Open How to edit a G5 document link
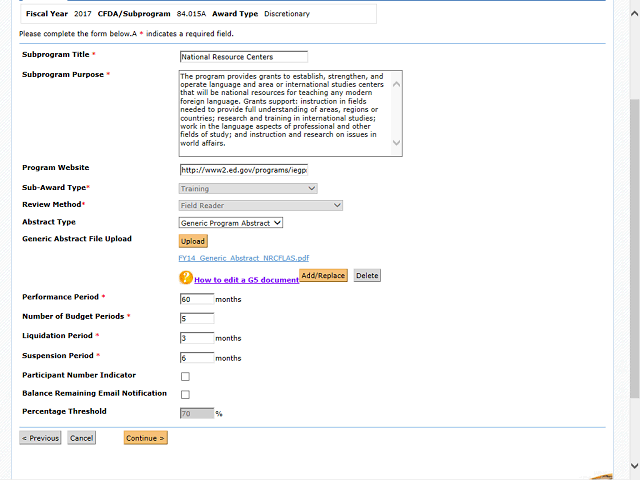 [x=247, y=280]
